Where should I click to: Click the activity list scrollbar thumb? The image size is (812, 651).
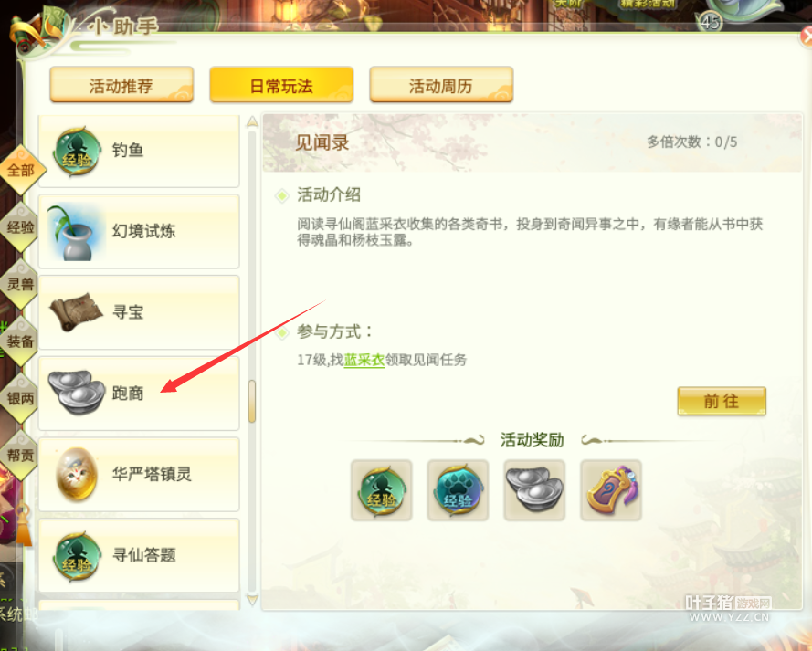point(252,402)
